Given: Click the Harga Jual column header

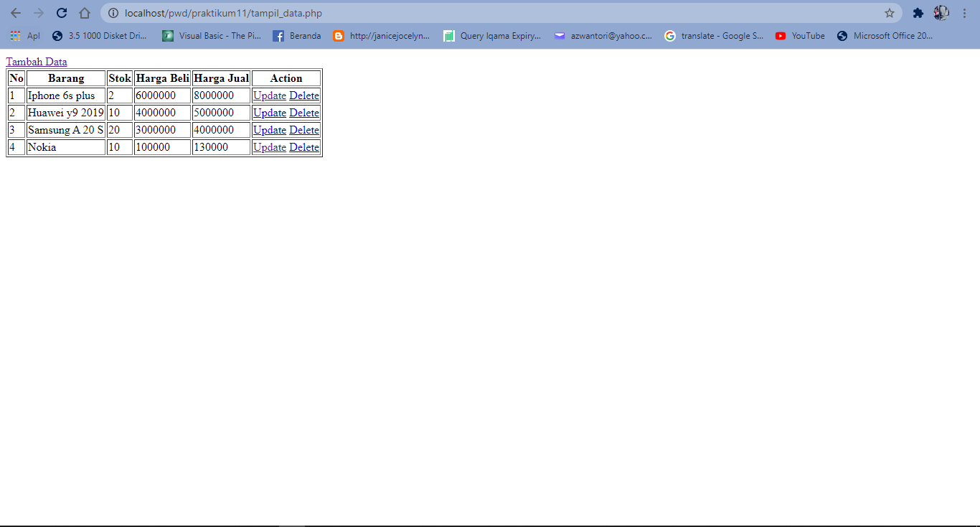Looking at the screenshot, I should [222, 78].
